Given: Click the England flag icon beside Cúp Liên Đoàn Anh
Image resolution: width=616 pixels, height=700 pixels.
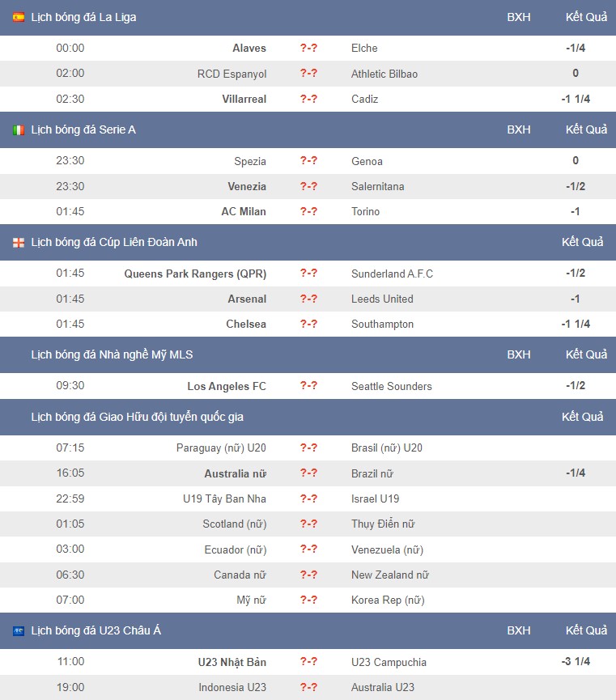Looking at the screenshot, I should click(19, 243).
